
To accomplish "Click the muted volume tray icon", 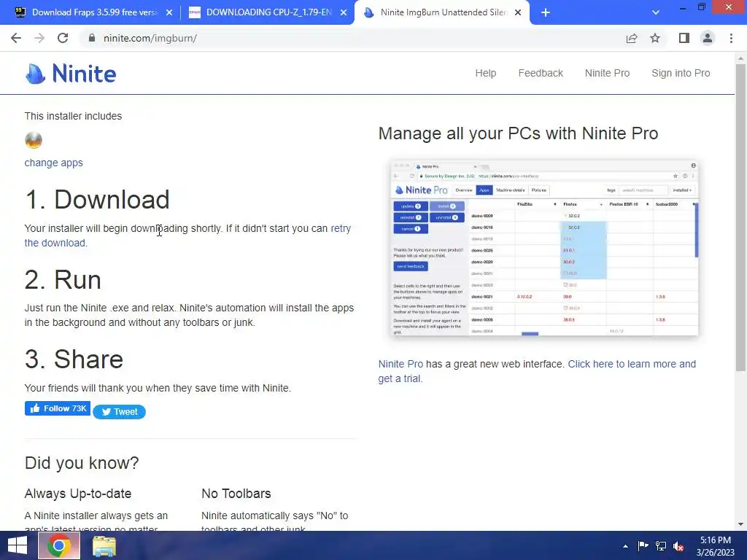I will click(678, 546).
